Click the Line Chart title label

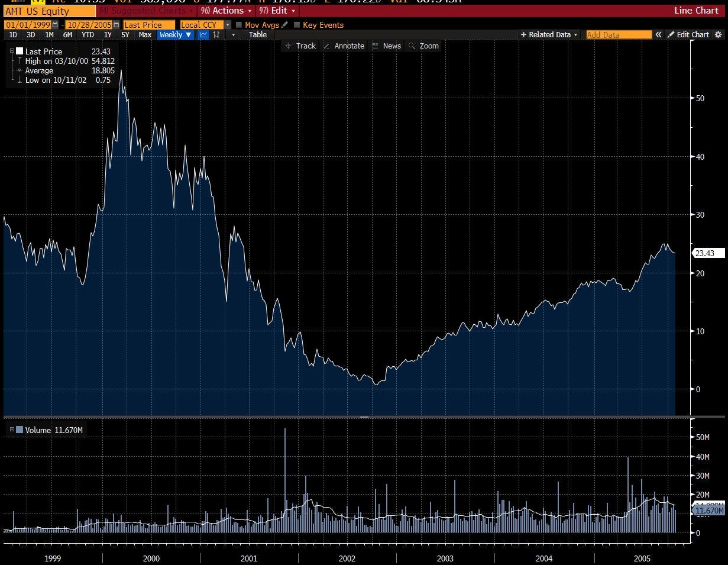[x=696, y=11]
